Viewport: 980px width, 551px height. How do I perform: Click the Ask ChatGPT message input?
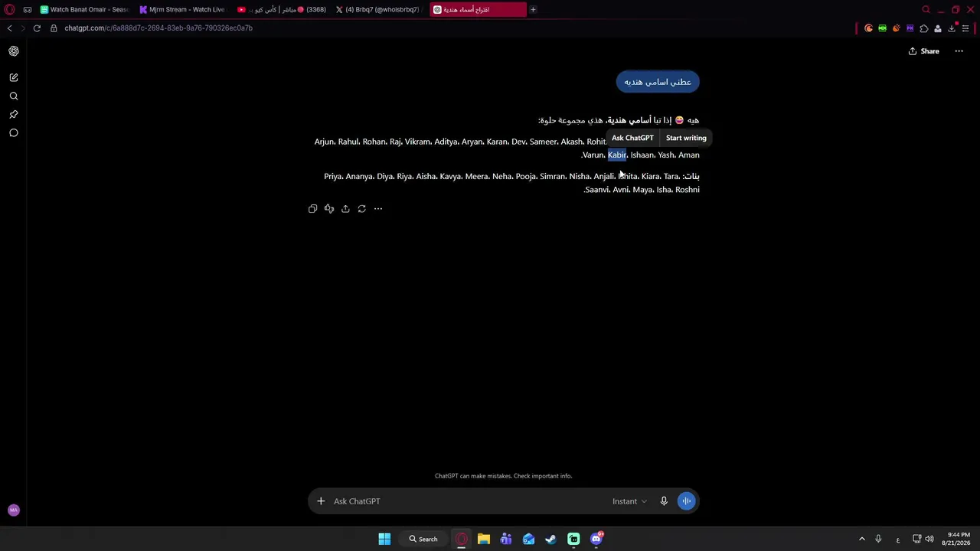click(x=467, y=501)
